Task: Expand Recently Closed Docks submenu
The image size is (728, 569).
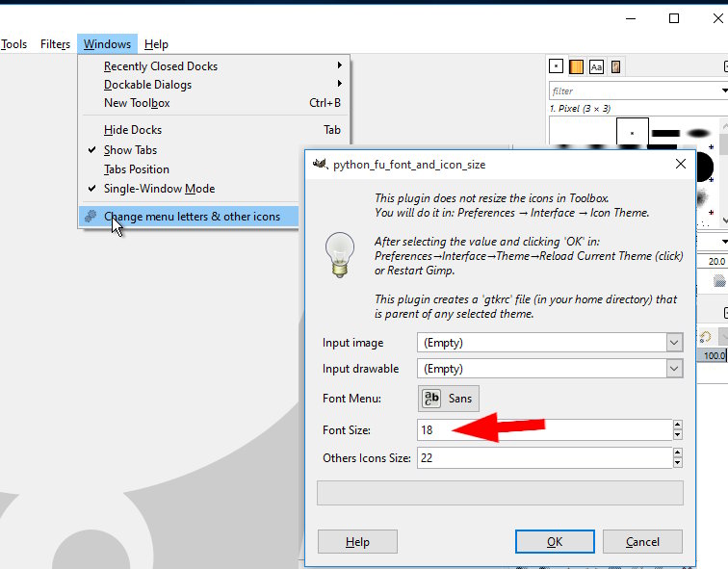Action: 214,65
